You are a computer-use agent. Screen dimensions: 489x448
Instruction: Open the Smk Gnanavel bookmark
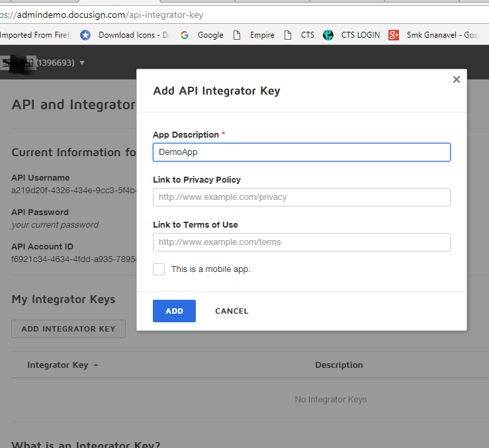[x=442, y=35]
